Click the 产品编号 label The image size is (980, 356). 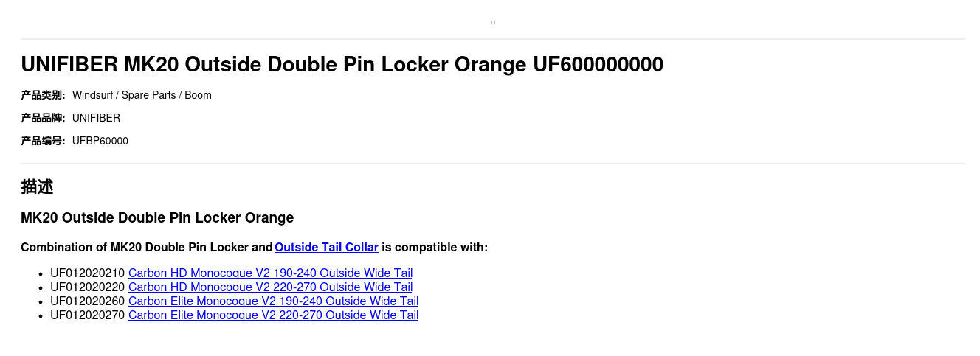tap(43, 141)
